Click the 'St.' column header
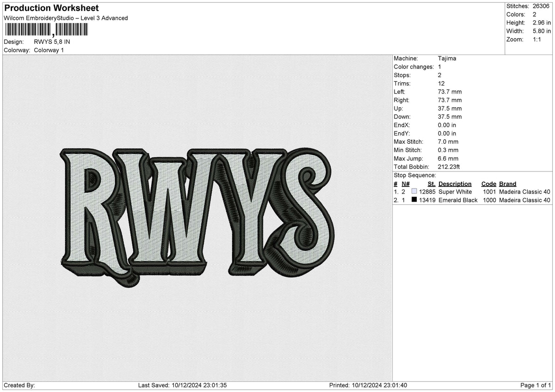 click(432, 184)
